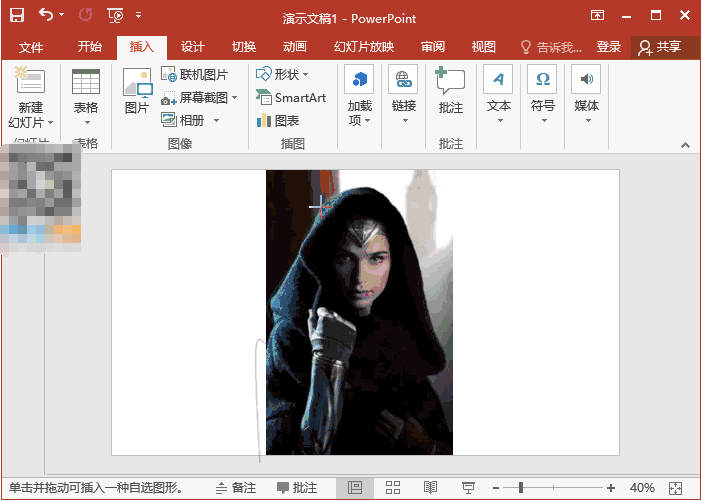Open the 媒体 media menu
This screenshot has width=702, height=500.
pyautogui.click(x=586, y=94)
